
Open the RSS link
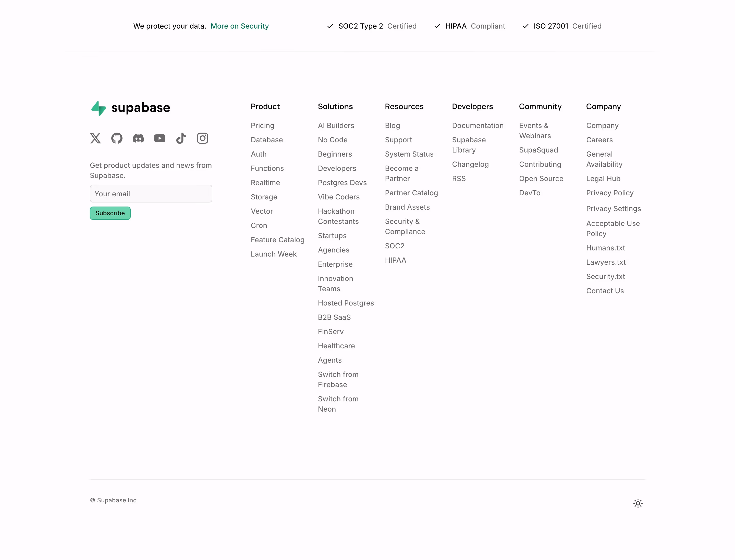tap(459, 179)
